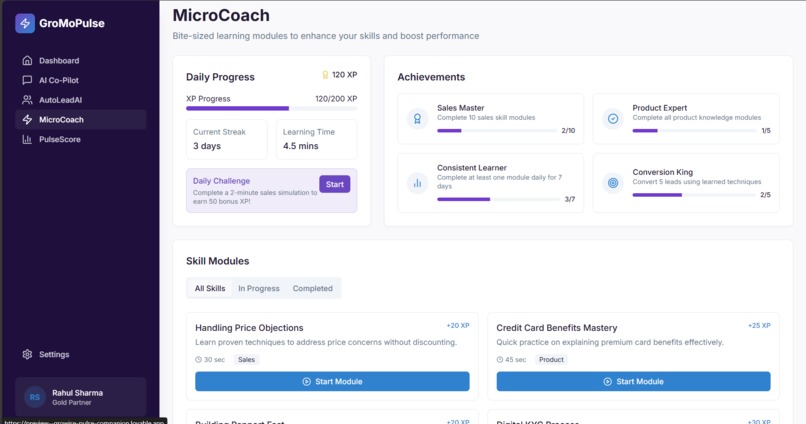Switch to the Completed skills tab
The image size is (806, 424).
(313, 288)
